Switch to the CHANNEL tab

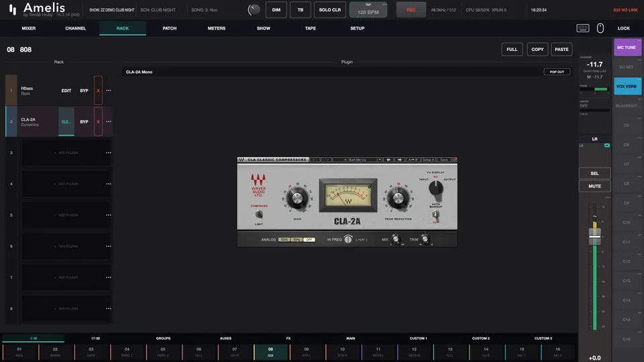[76, 28]
